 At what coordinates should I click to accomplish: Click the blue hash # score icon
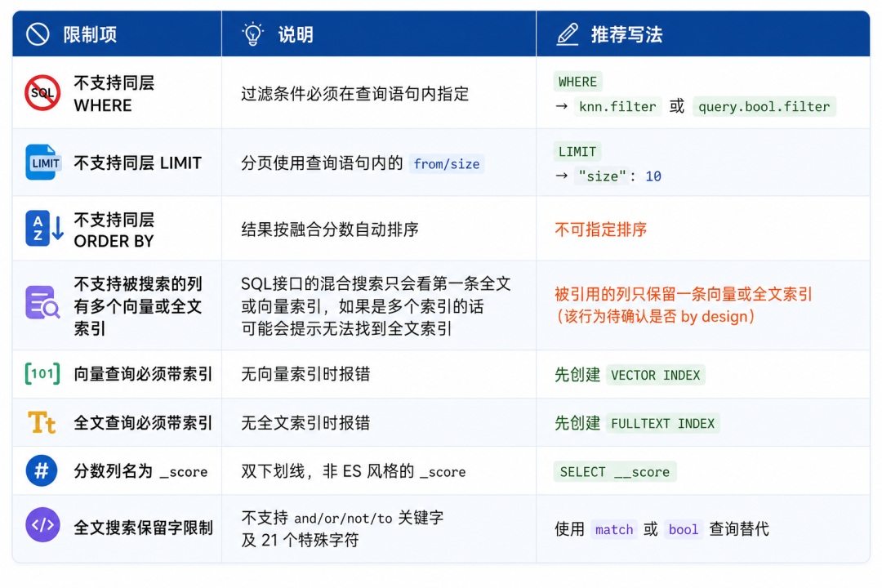click(x=42, y=470)
